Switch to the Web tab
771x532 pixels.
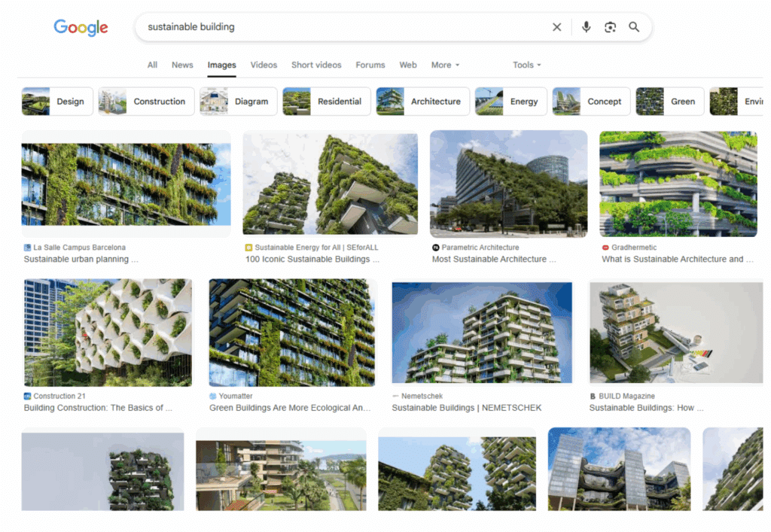[408, 65]
